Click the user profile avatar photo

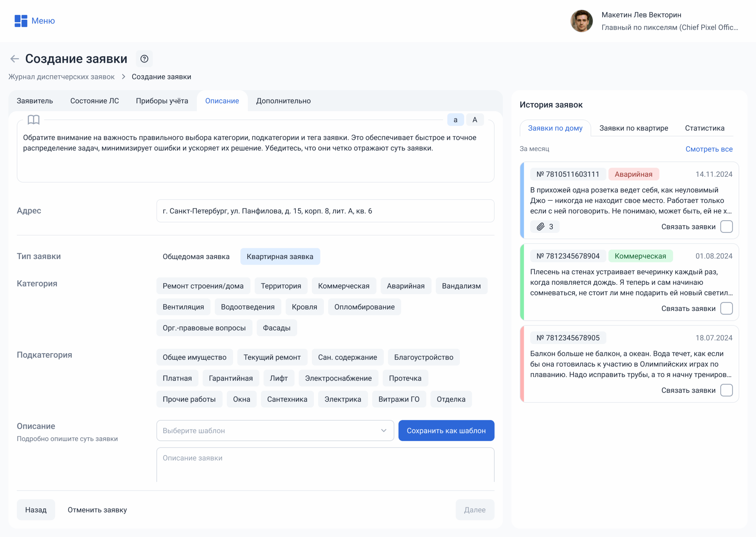[x=581, y=21]
